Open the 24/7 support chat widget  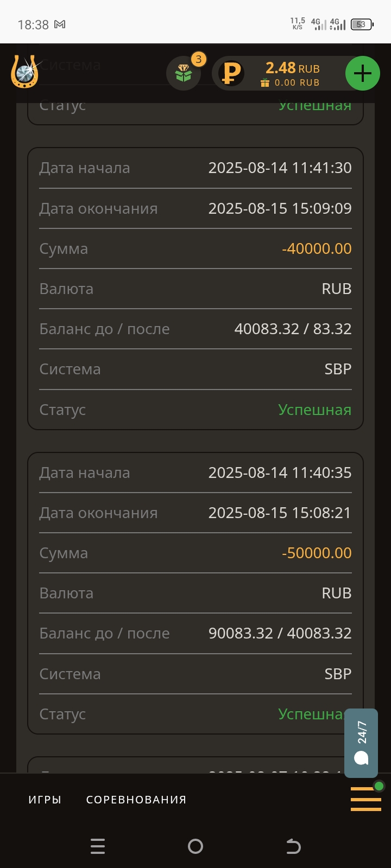coord(361,743)
